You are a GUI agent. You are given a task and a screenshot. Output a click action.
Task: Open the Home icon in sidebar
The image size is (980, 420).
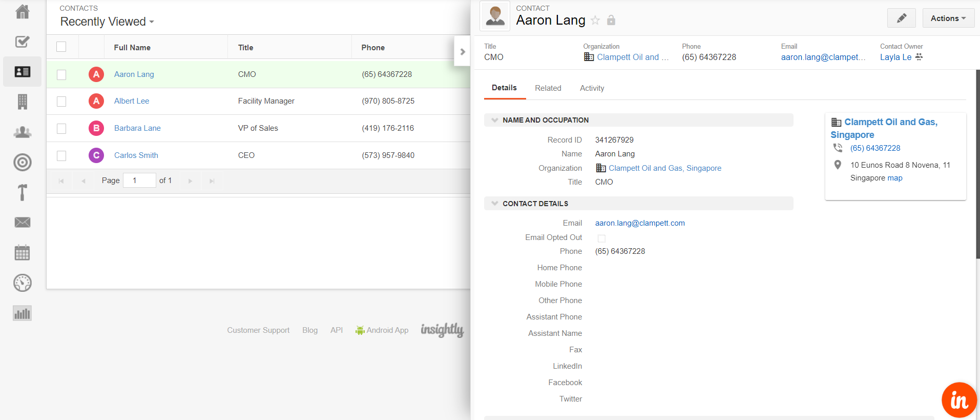pos(22,11)
